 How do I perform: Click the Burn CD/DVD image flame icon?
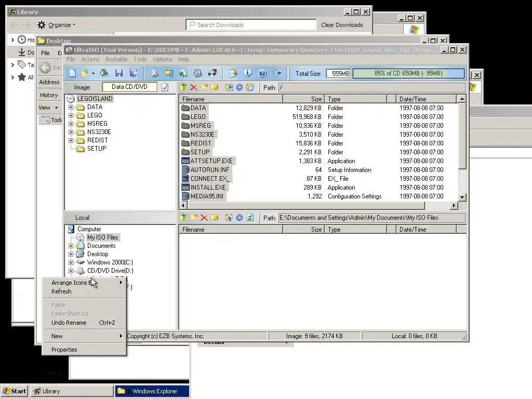point(212,73)
